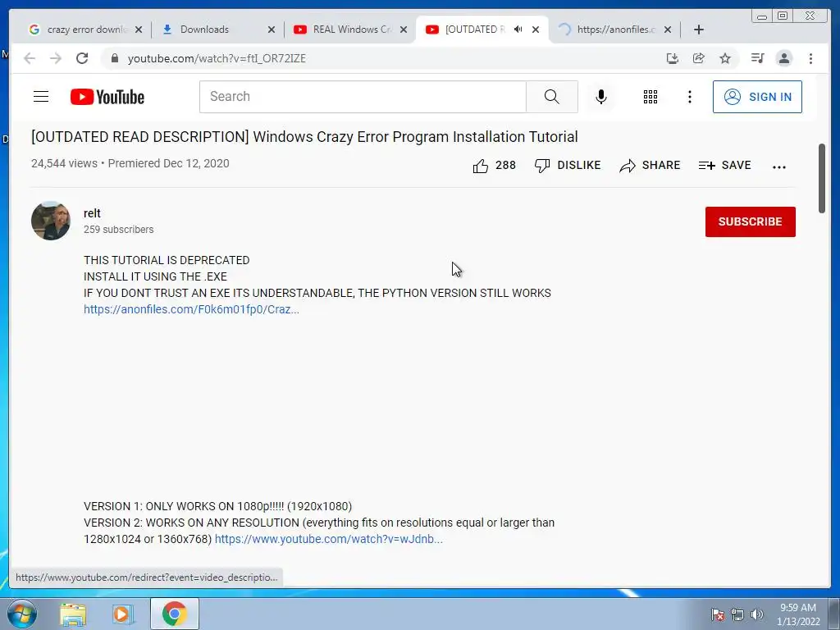This screenshot has width=840, height=630.
Task: Click the Chrome address bar URL
Action: pos(217,58)
